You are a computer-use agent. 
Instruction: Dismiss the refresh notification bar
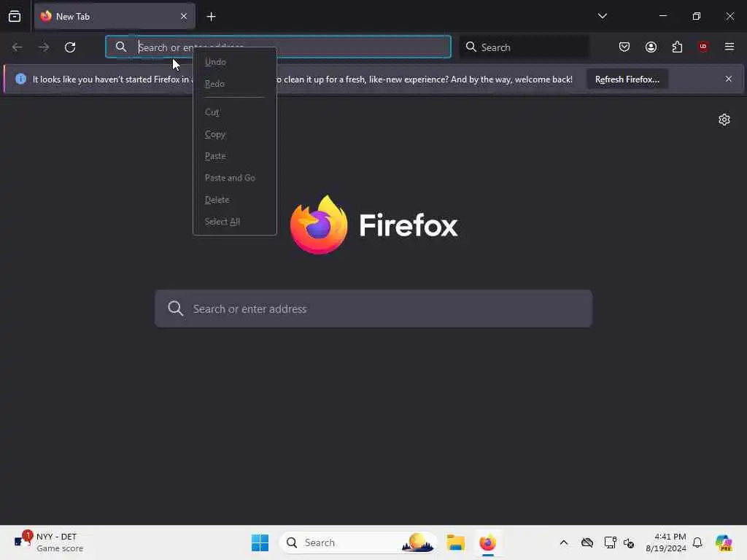[x=729, y=79]
